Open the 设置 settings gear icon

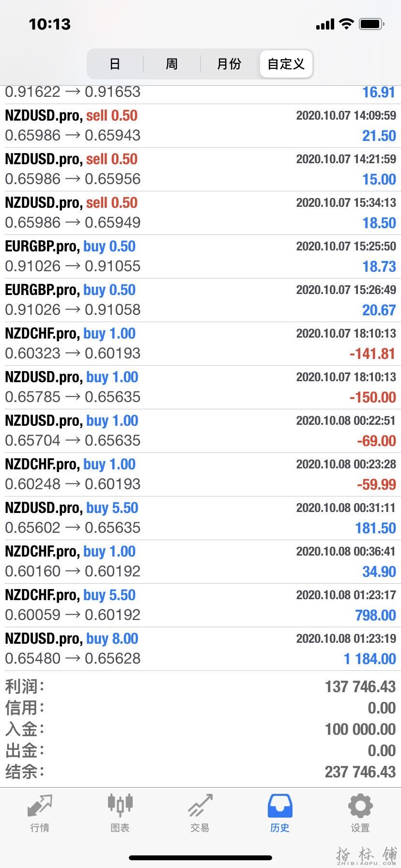pyautogui.click(x=360, y=806)
